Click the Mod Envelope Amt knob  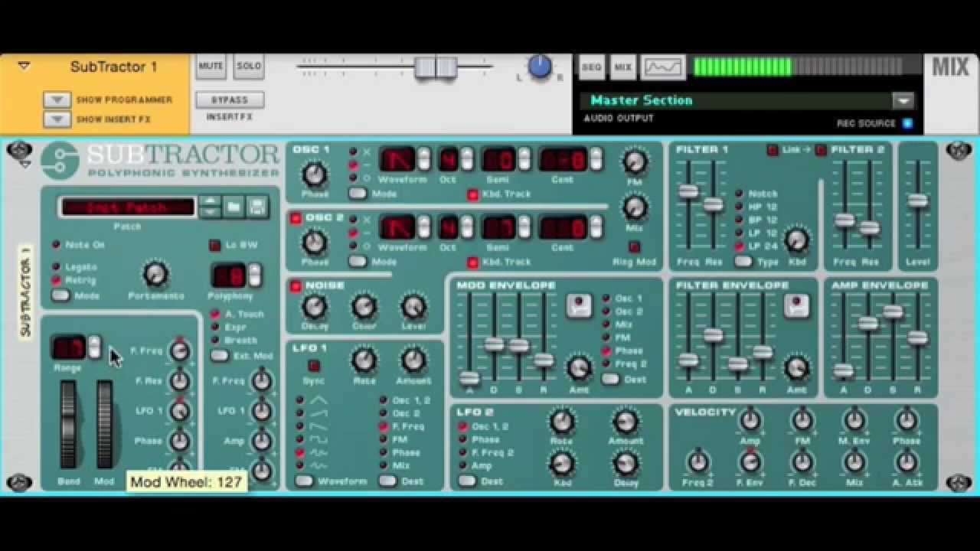pos(579,368)
